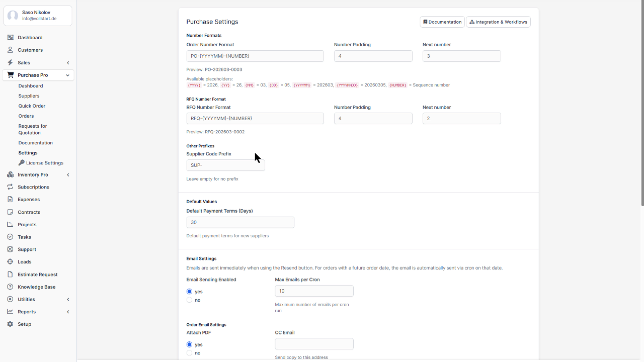644x362 pixels.
Task: Open the Quick Order submenu item
Action: pyautogui.click(x=32, y=106)
